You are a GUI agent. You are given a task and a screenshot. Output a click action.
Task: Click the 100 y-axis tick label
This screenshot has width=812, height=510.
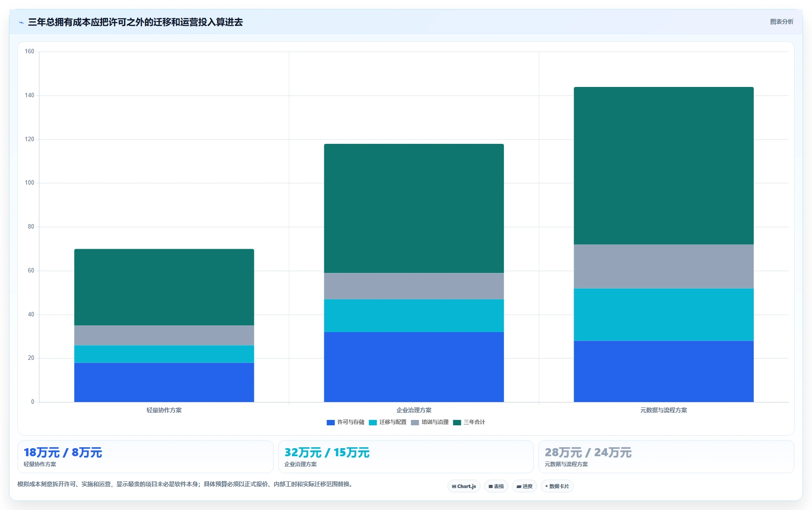[x=30, y=183]
